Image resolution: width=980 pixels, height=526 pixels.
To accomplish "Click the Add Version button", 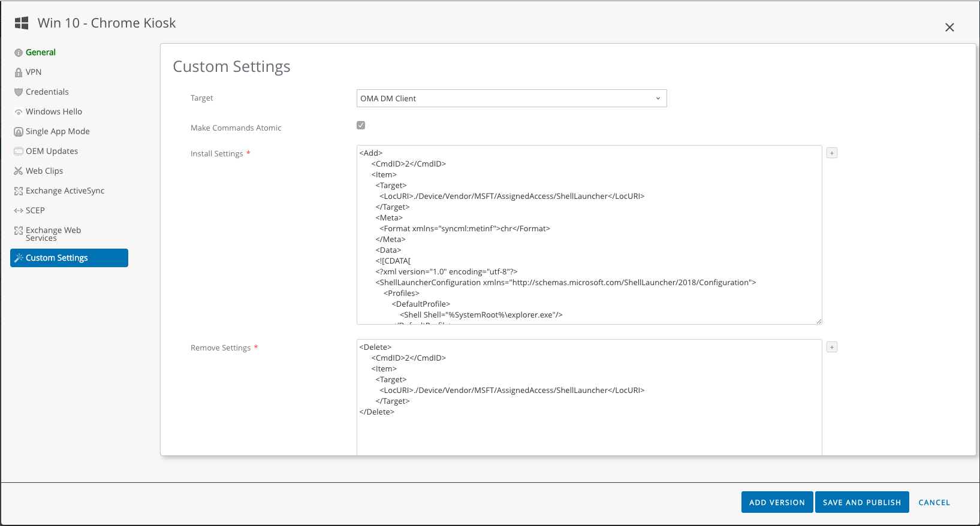I will 777,503.
